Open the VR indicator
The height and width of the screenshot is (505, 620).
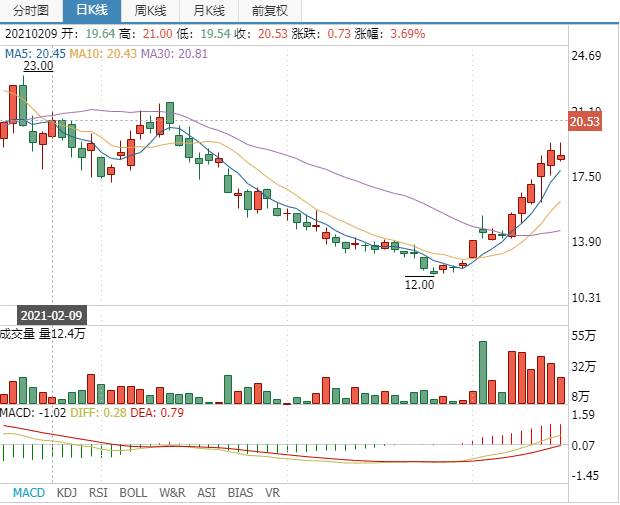point(272,493)
